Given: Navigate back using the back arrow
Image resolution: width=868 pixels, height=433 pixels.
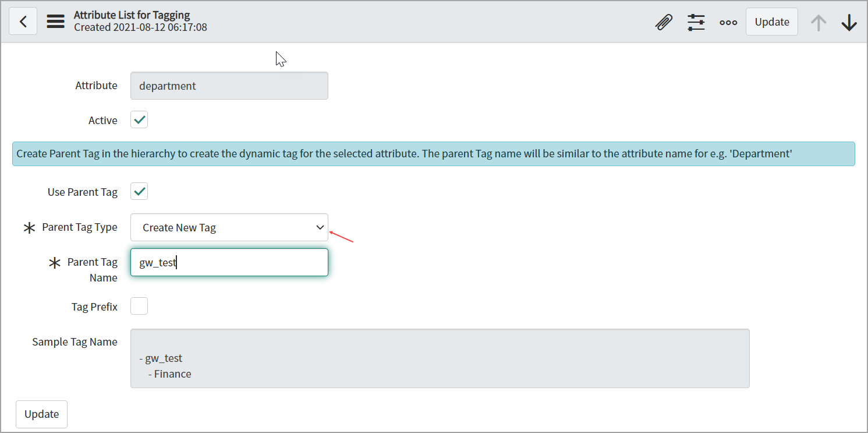Looking at the screenshot, I should [23, 21].
